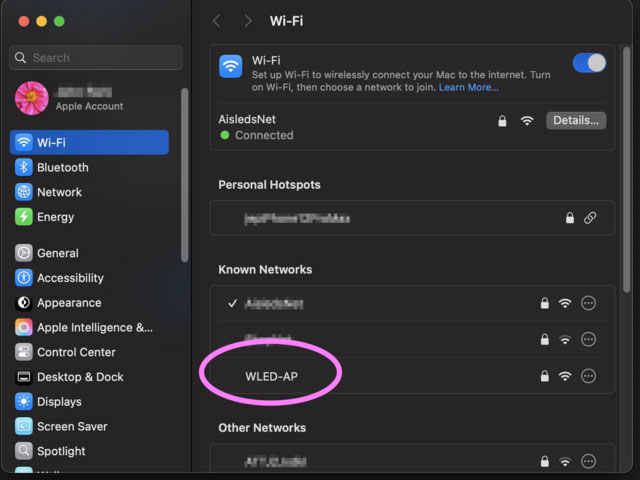Click the Search field in sidebar

coord(96,58)
